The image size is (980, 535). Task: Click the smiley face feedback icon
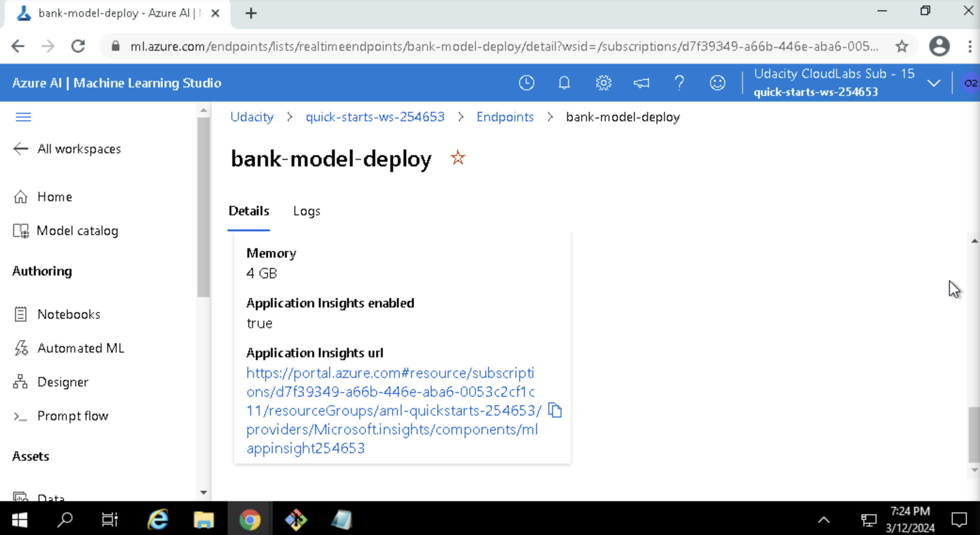(717, 83)
